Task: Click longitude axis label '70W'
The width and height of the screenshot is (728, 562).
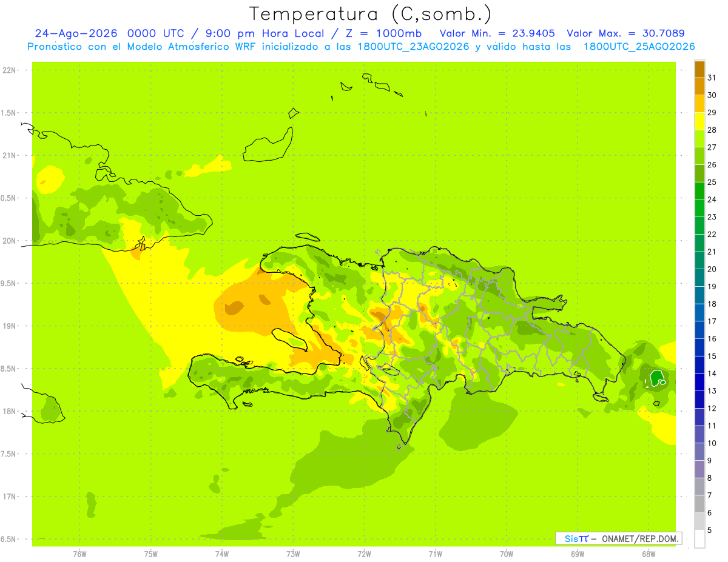Action: tap(507, 554)
